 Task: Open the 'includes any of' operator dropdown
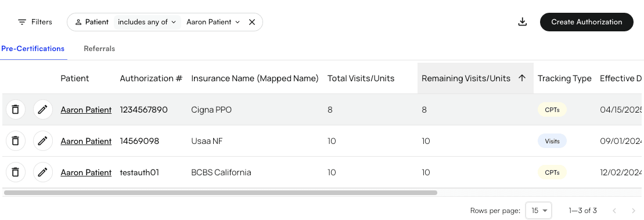coord(147,22)
